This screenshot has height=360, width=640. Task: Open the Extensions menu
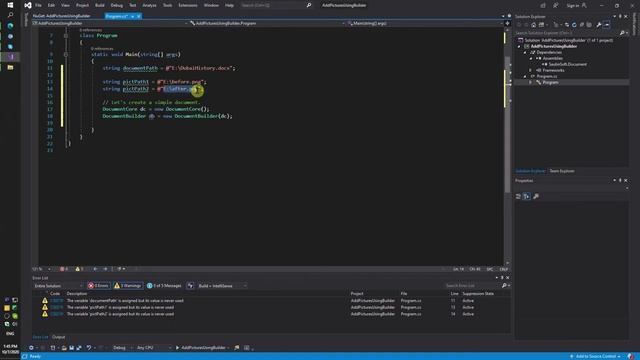188,5
